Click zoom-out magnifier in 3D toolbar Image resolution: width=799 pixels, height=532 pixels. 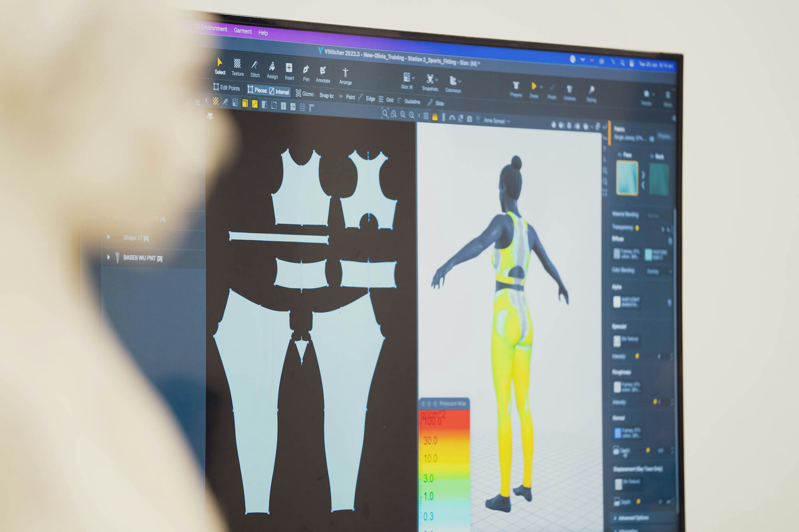click(412, 115)
